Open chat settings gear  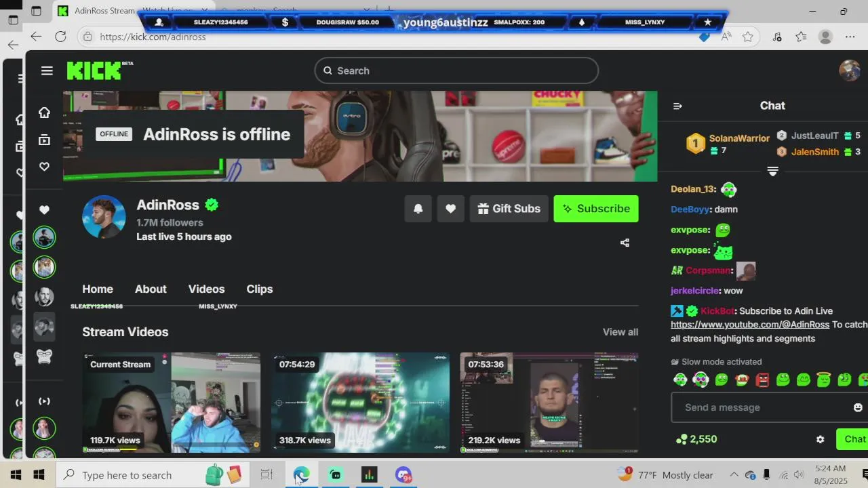tap(821, 439)
